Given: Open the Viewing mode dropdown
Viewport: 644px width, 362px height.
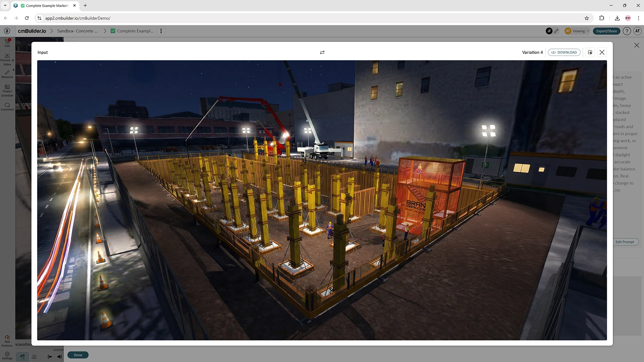Looking at the screenshot, I should pyautogui.click(x=577, y=31).
